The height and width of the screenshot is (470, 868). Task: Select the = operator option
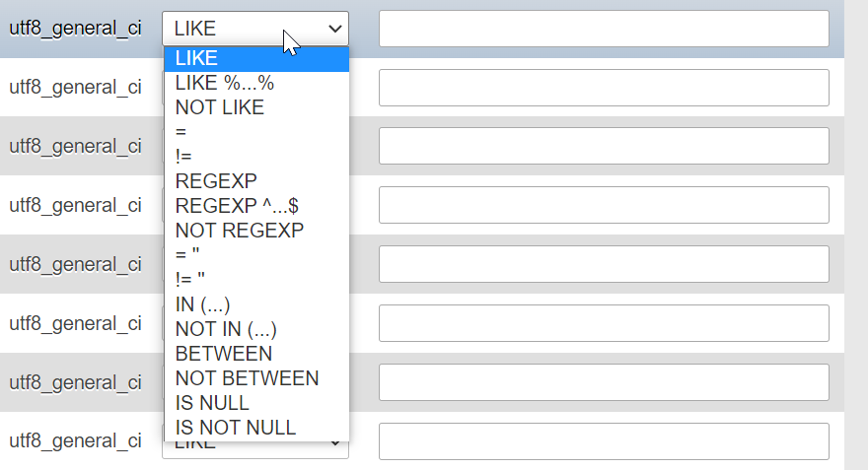(x=256, y=132)
